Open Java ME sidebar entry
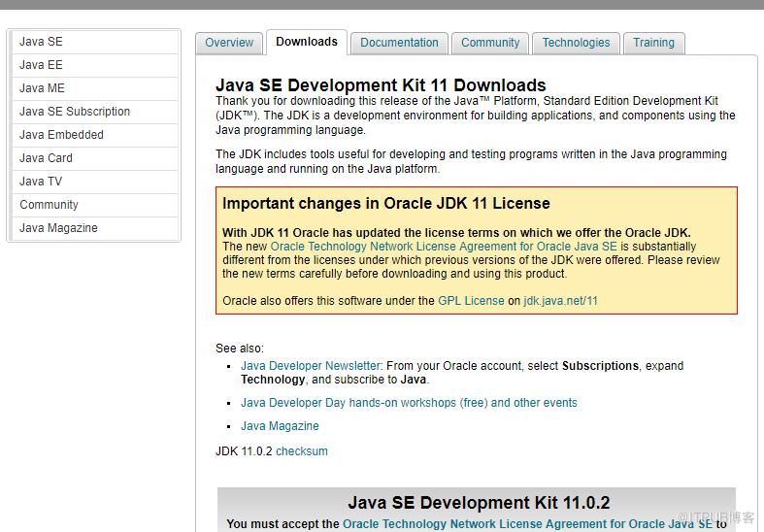 point(94,88)
